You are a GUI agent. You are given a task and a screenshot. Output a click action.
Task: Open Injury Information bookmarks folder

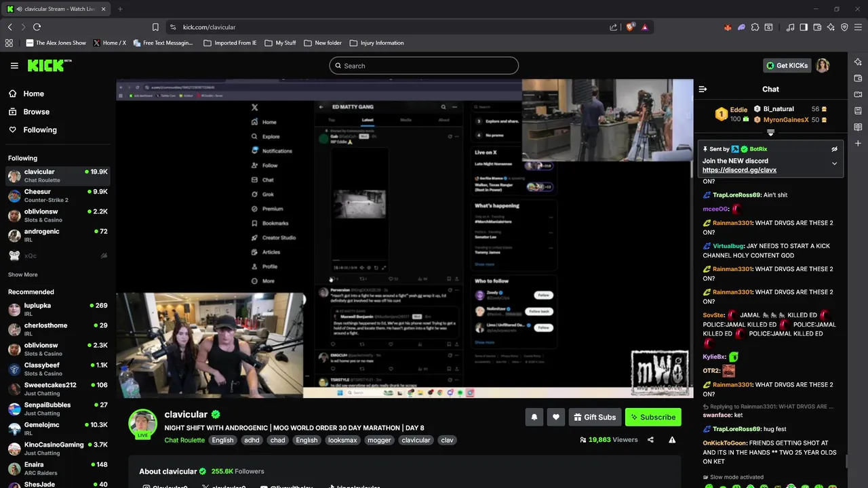(376, 43)
